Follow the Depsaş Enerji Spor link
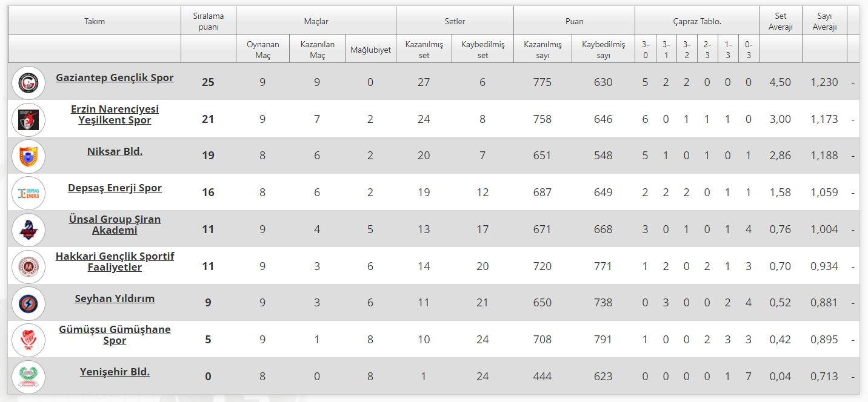This screenshot has width=868, height=402. point(115,188)
